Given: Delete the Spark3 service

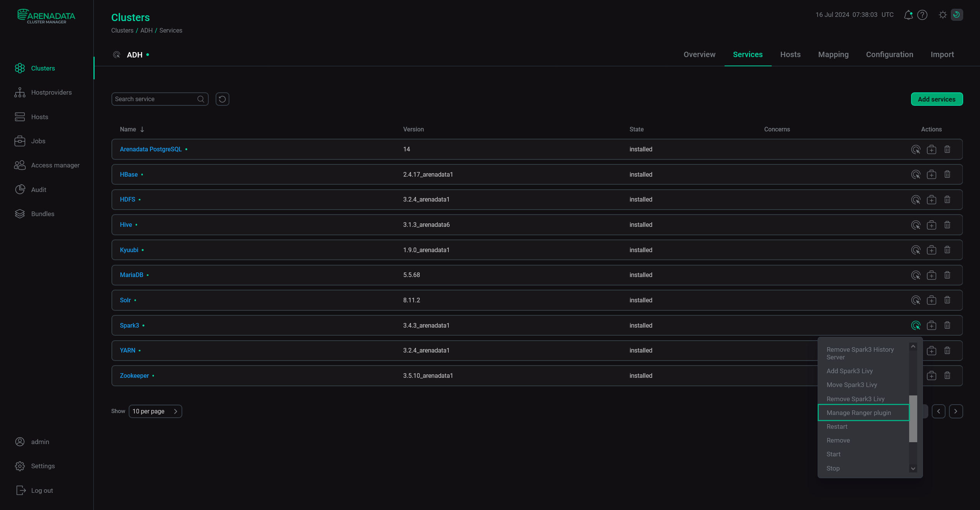Looking at the screenshot, I should pyautogui.click(x=947, y=326).
